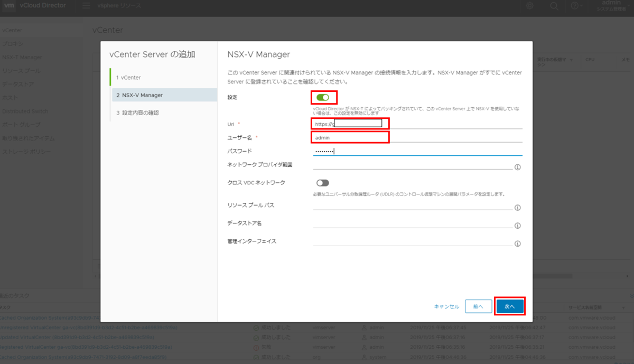Screen dimensions: 634x364
Task: Click the search magnifier icon
Action: click(554, 5)
